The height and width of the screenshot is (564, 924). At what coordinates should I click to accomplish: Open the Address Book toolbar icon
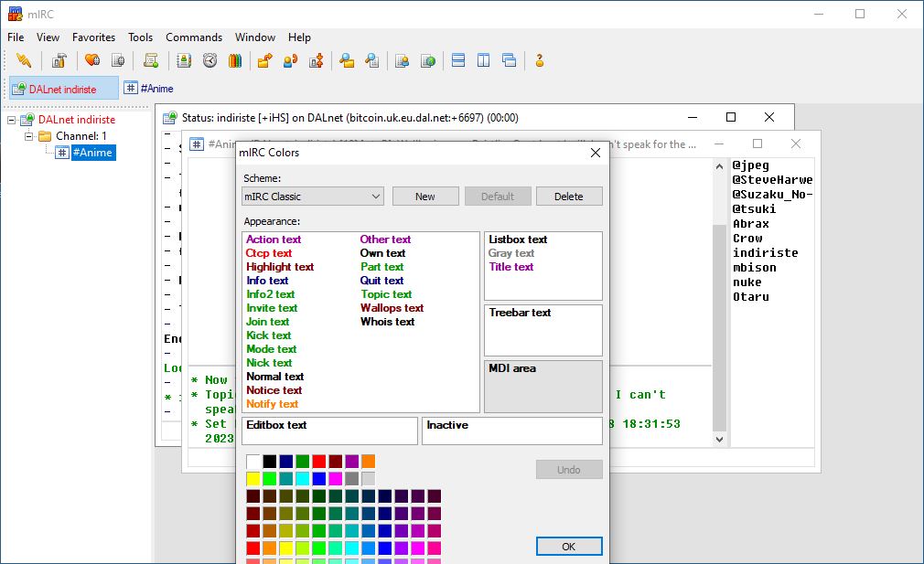pos(184,60)
